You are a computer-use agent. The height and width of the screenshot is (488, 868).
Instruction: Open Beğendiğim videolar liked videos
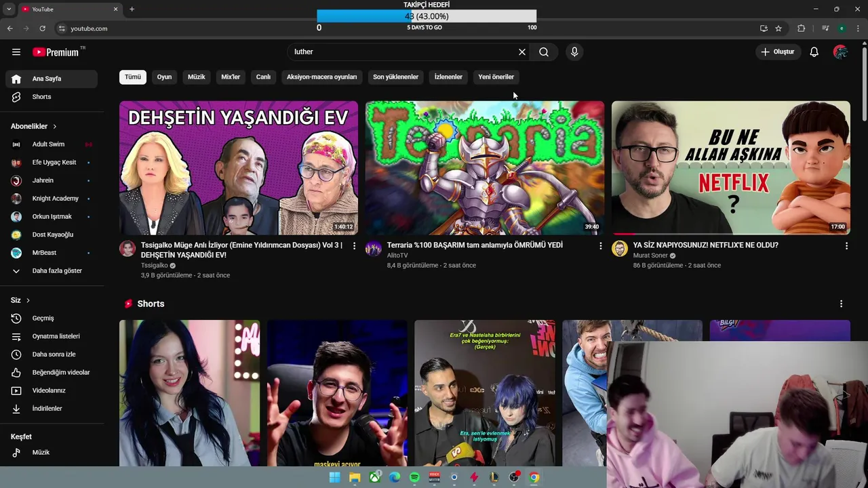point(52,373)
